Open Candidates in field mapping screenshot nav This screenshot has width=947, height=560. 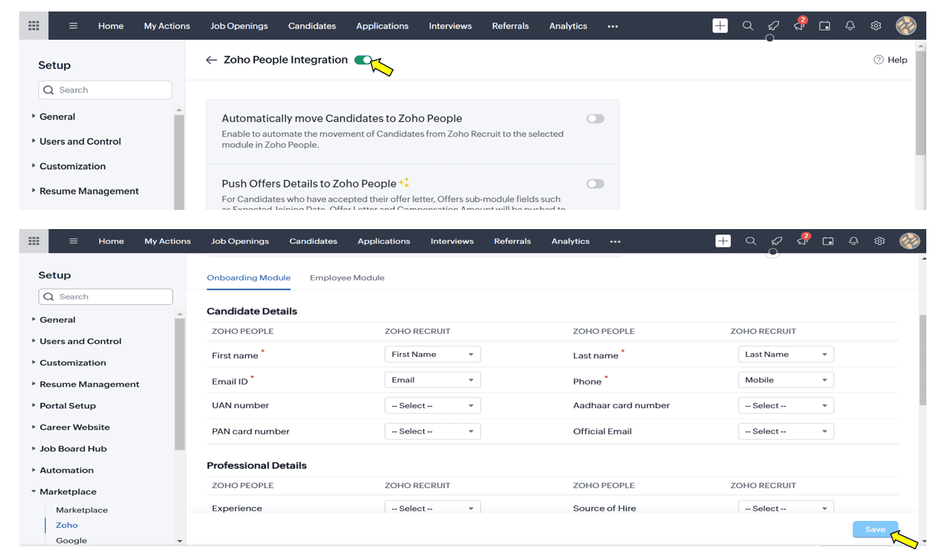[x=313, y=241]
